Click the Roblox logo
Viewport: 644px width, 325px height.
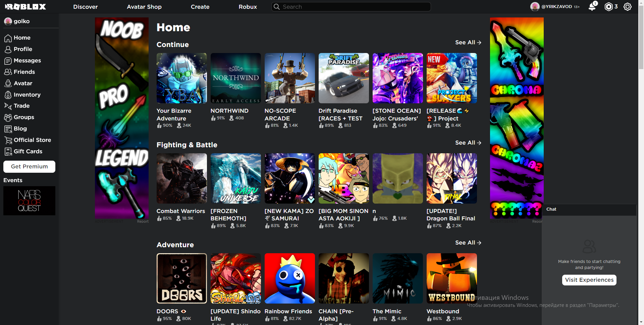[x=25, y=7]
